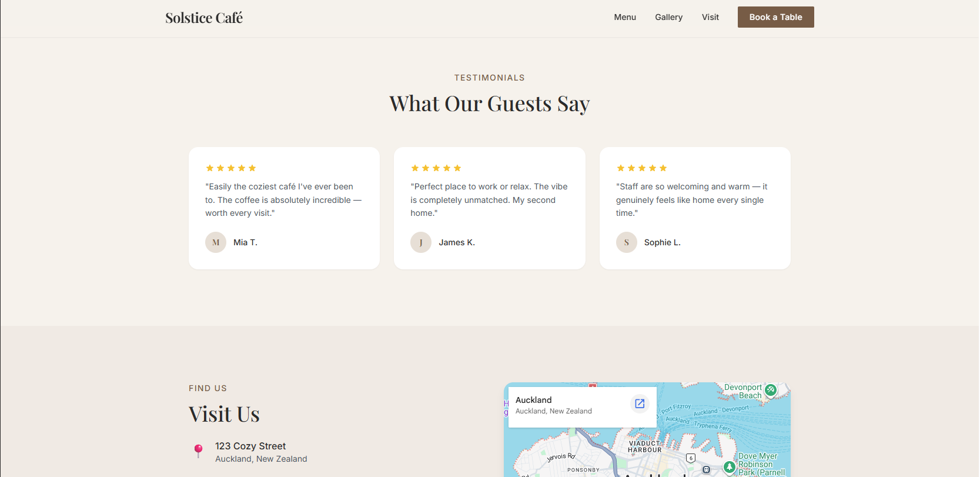
Task: Click the 'Visit Us' heading
Action: (224, 414)
